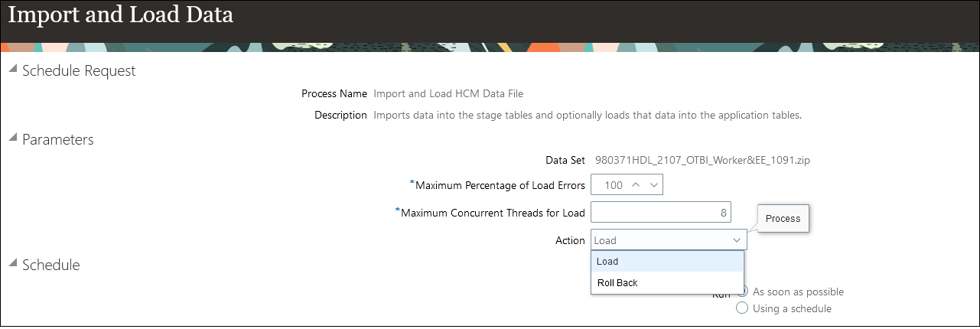Collapse the Schedule section
Image resolution: width=980 pixels, height=329 pixels.
point(12,265)
